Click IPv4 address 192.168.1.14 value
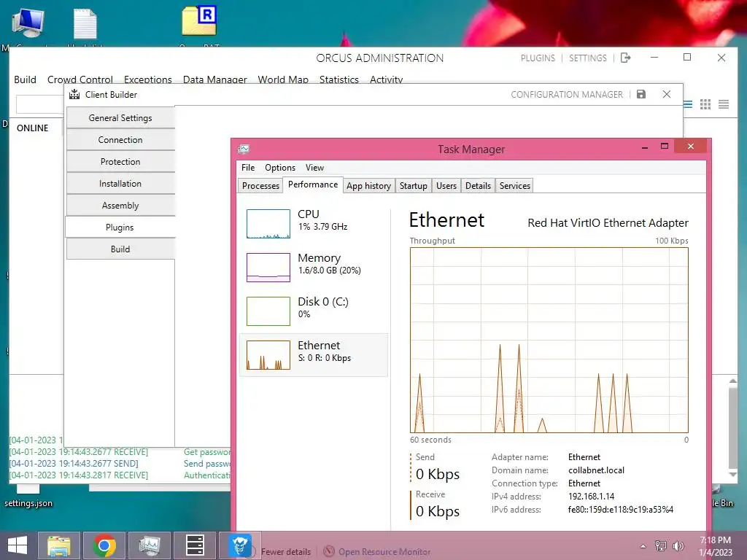Image resolution: width=747 pixels, height=560 pixels. [591, 496]
